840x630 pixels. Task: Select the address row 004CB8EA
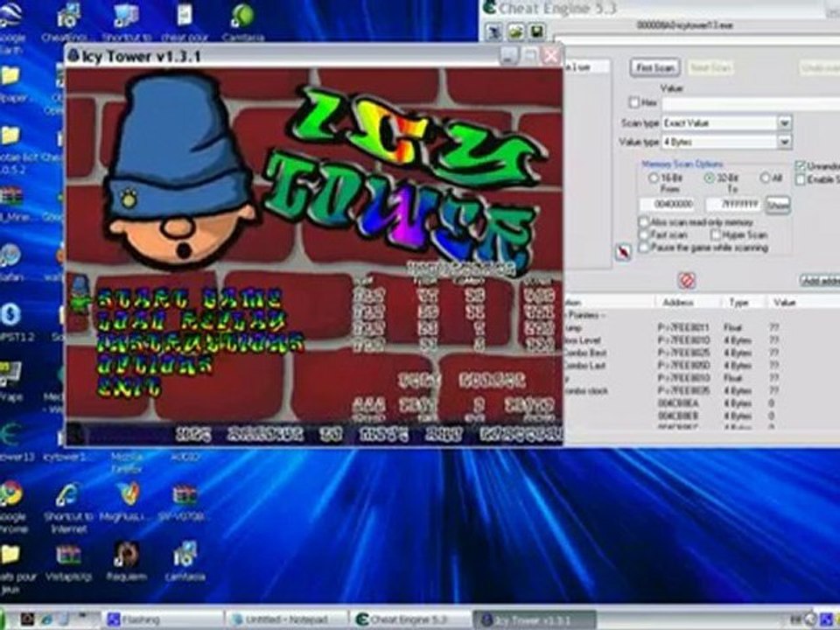[702, 403]
